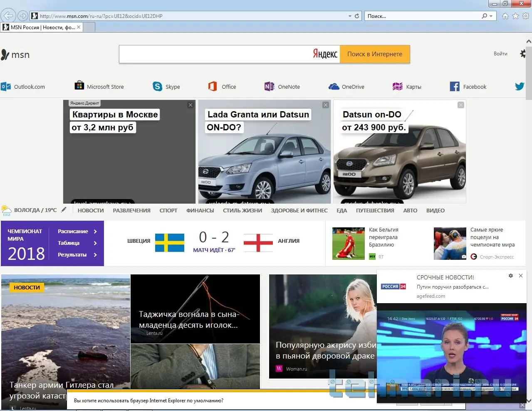
Task: Open the НОВОСТИ menu section
Action: click(x=91, y=210)
